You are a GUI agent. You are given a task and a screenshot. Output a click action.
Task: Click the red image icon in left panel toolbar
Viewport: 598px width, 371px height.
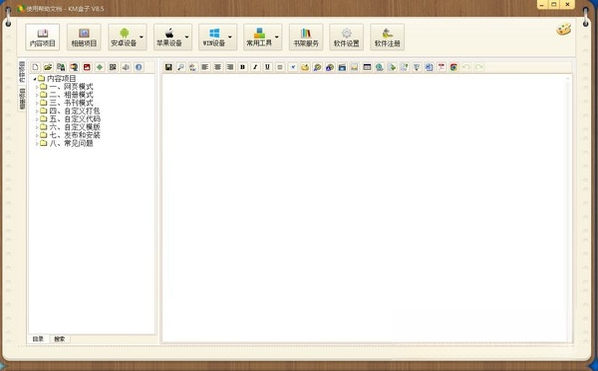tap(87, 67)
